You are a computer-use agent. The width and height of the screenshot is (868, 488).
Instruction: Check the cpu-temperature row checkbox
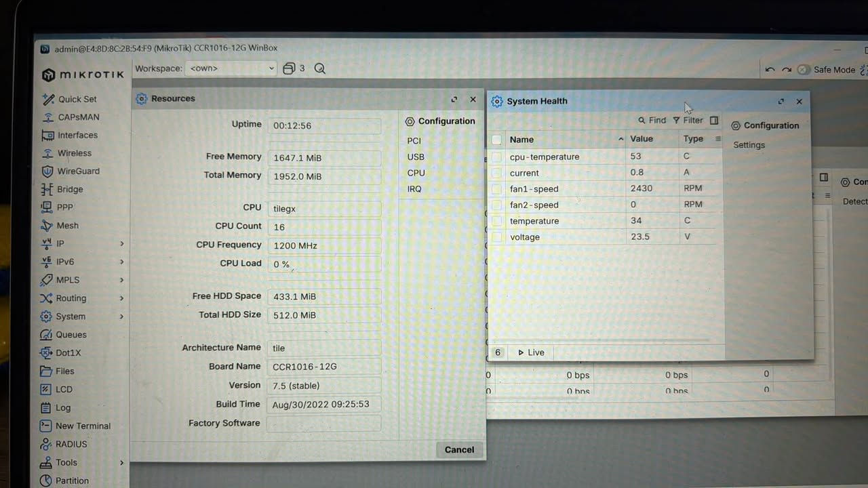(x=497, y=157)
